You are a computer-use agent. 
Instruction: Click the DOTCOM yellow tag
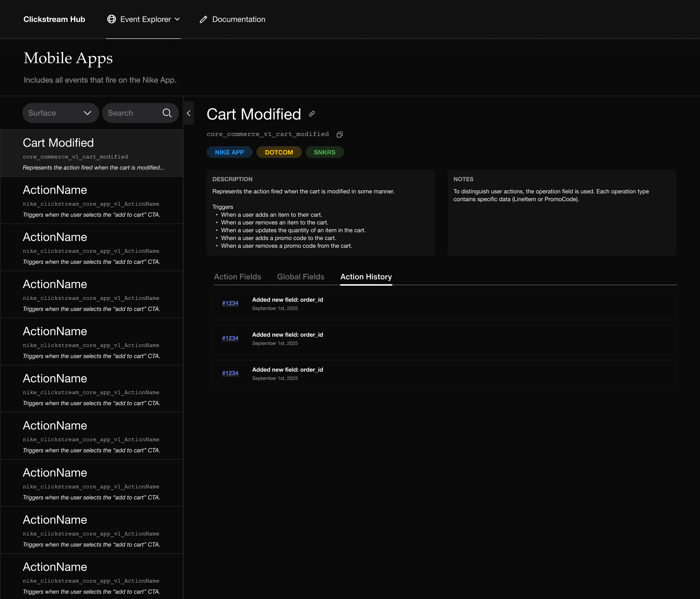coord(279,152)
